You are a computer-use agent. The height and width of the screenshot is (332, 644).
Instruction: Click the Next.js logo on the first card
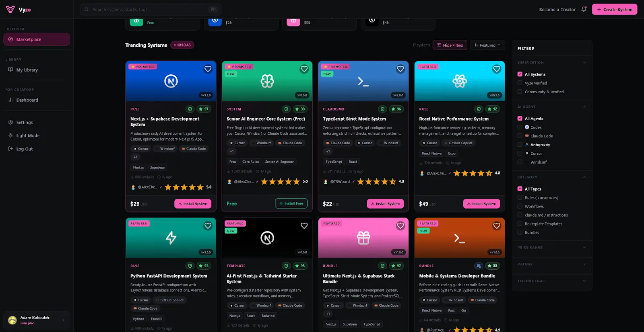pos(171,81)
